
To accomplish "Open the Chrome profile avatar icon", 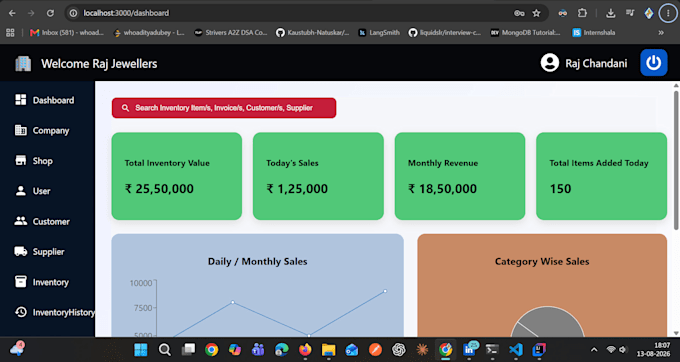I will tap(649, 13).
